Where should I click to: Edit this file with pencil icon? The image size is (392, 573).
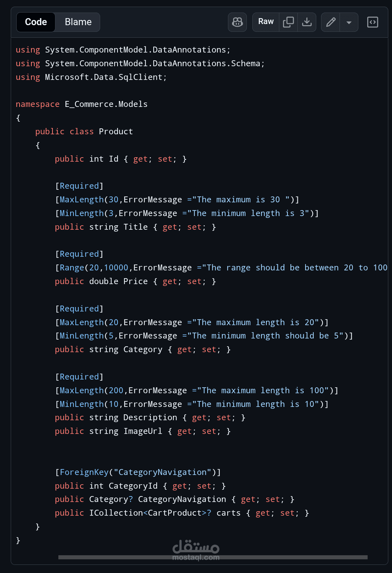331,22
